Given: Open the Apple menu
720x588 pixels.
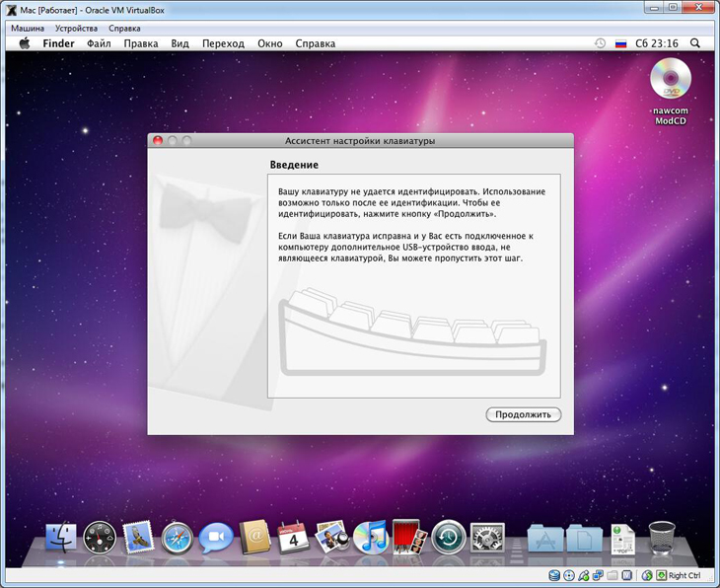Looking at the screenshot, I should (x=25, y=43).
